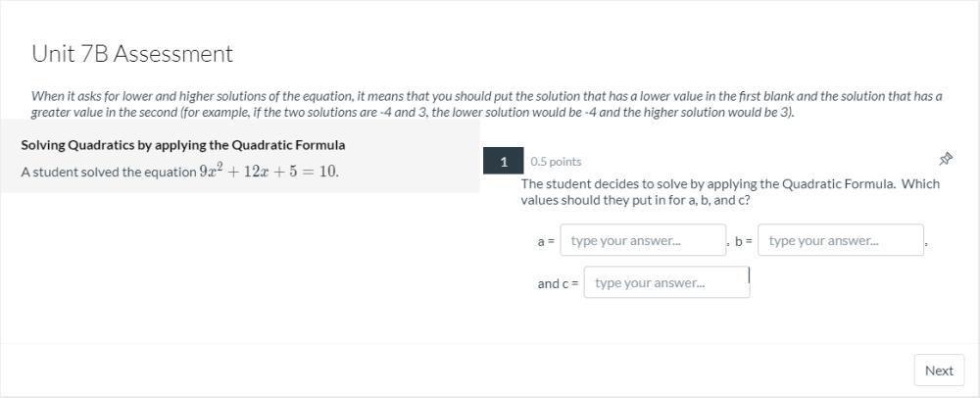Click the 'b =' label

(744, 241)
